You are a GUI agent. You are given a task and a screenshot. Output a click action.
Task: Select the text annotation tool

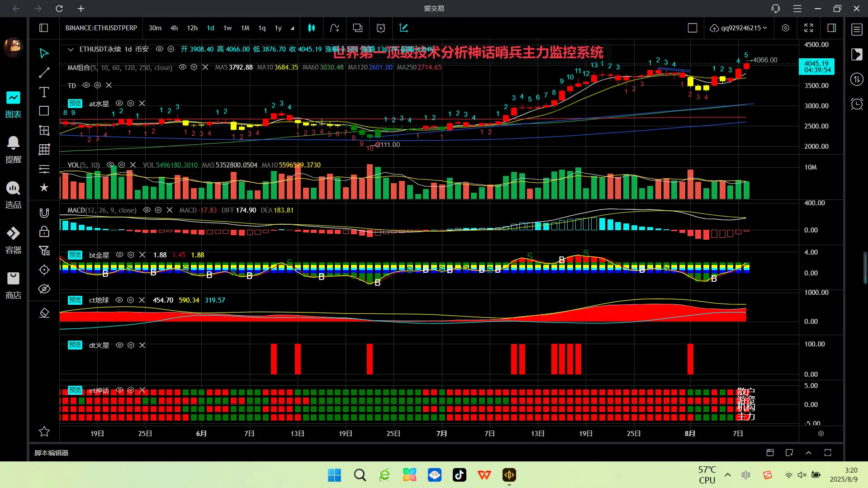pyautogui.click(x=44, y=92)
